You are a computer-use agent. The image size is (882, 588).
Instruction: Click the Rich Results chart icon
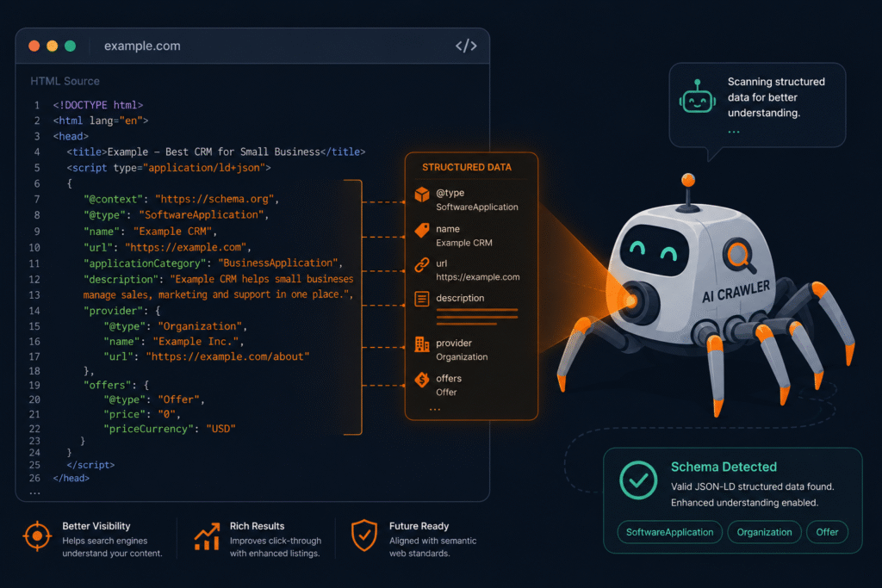point(207,536)
